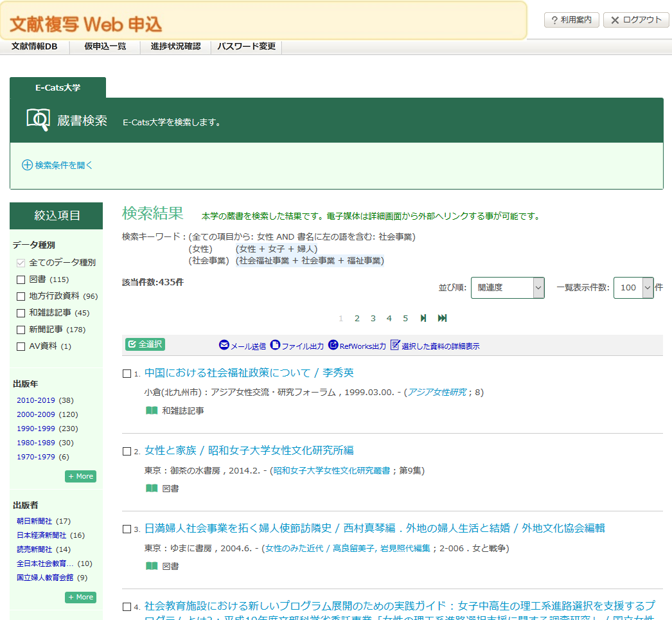Viewport: 672px width, 620px height.
Task: Filter by publisher 全日本社会教育…
Action: coord(45,563)
